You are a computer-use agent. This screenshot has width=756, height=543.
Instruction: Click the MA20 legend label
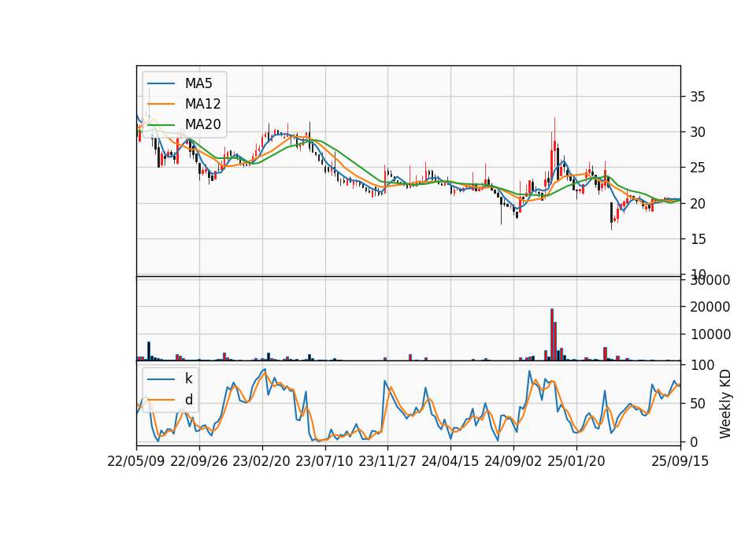click(x=202, y=124)
